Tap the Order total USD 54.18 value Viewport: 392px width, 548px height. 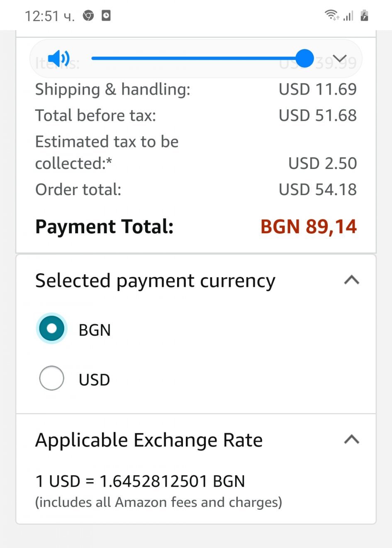[317, 190]
